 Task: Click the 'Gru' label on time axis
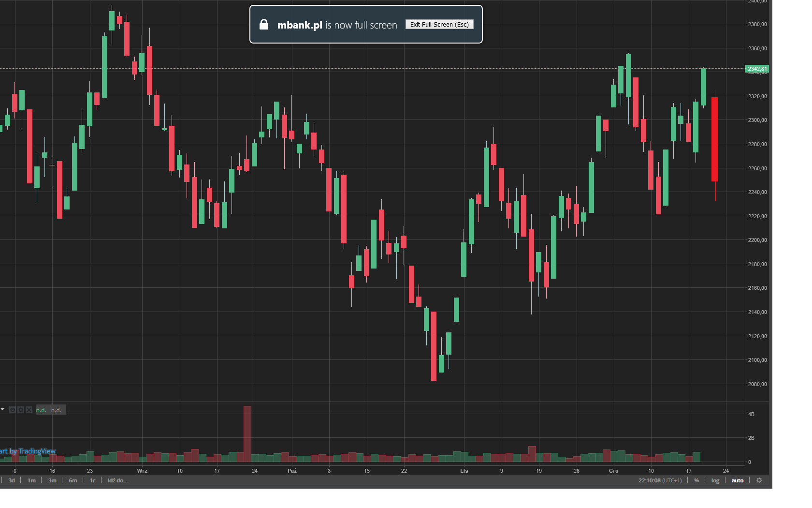tap(613, 471)
